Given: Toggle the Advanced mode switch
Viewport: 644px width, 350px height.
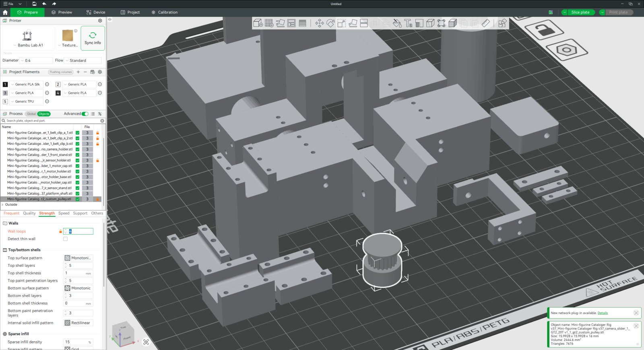Looking at the screenshot, I should pyautogui.click(x=85, y=114).
